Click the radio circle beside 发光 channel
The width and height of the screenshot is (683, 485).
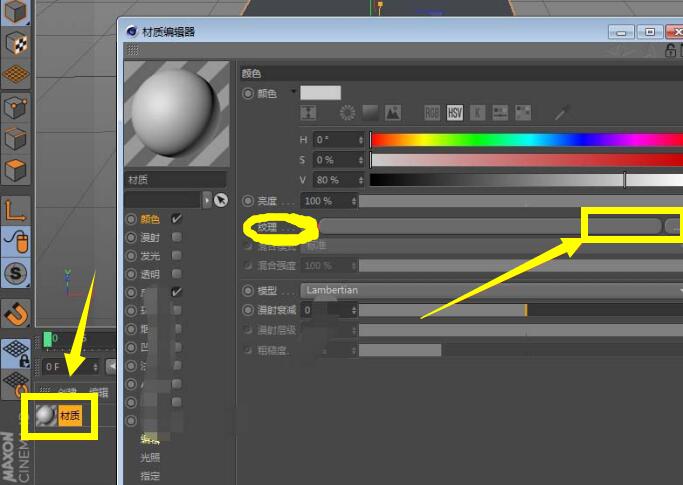click(131, 255)
